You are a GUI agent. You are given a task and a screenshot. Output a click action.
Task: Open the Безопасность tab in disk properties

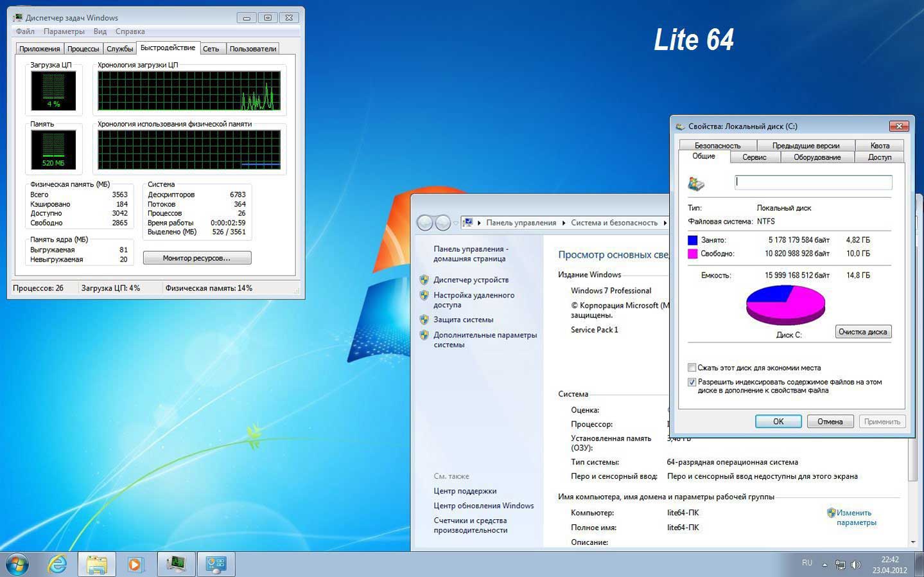(717, 146)
